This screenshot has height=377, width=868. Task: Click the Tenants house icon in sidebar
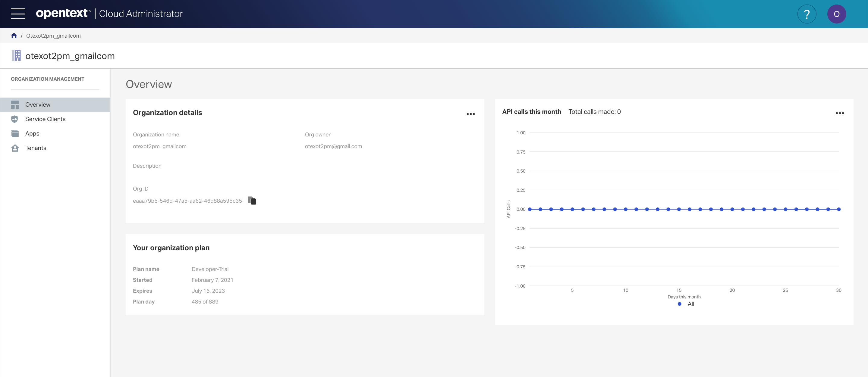(x=15, y=148)
